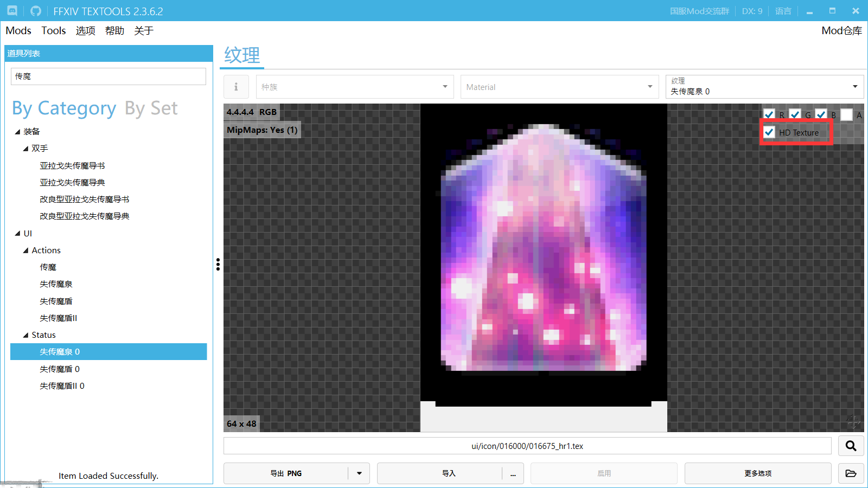Open the Discord icon in title bar
The image size is (868, 488).
(x=12, y=11)
